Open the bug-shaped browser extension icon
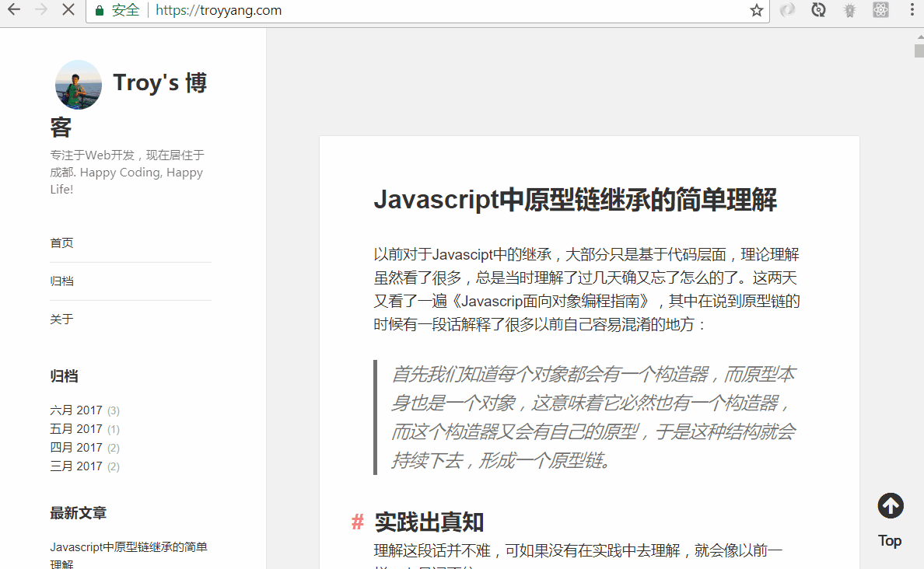 (x=850, y=10)
